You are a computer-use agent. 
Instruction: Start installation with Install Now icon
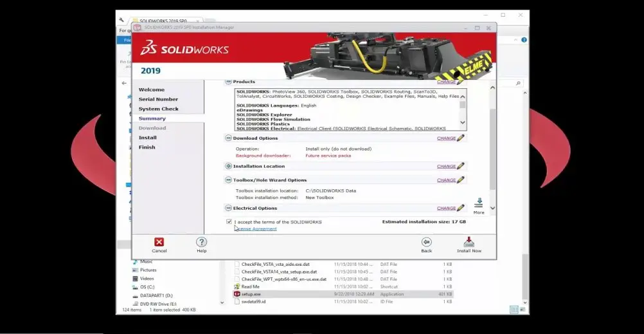(469, 241)
